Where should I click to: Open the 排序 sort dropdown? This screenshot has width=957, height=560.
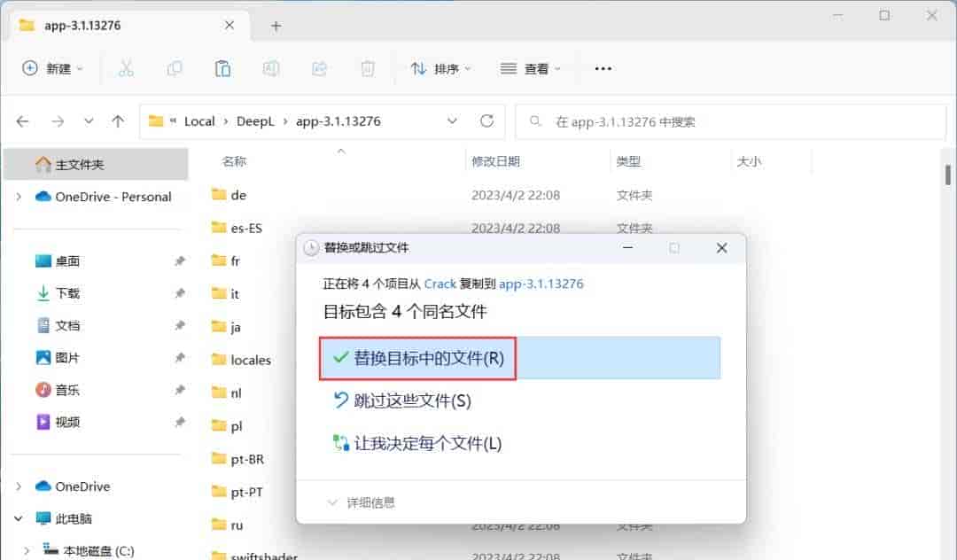tap(440, 68)
